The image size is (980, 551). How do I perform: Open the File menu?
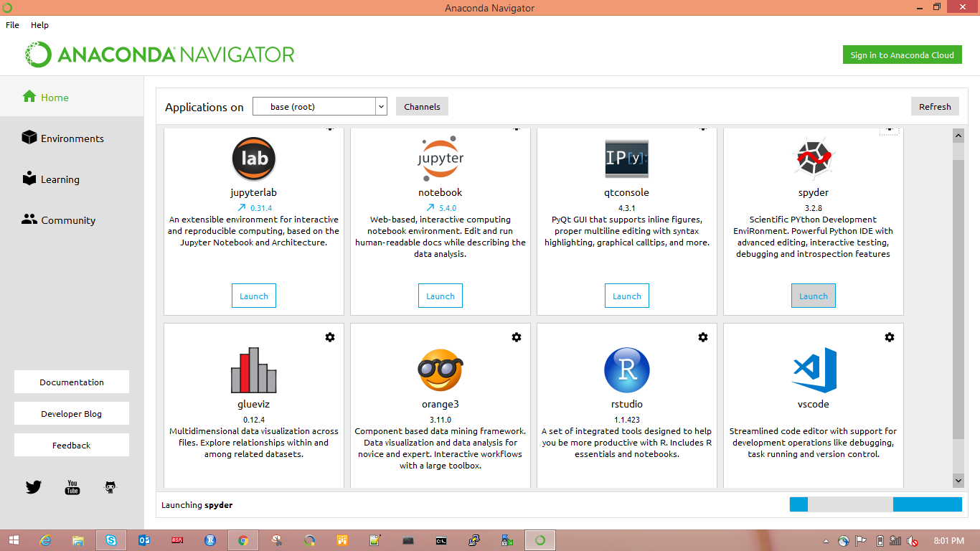[11, 24]
